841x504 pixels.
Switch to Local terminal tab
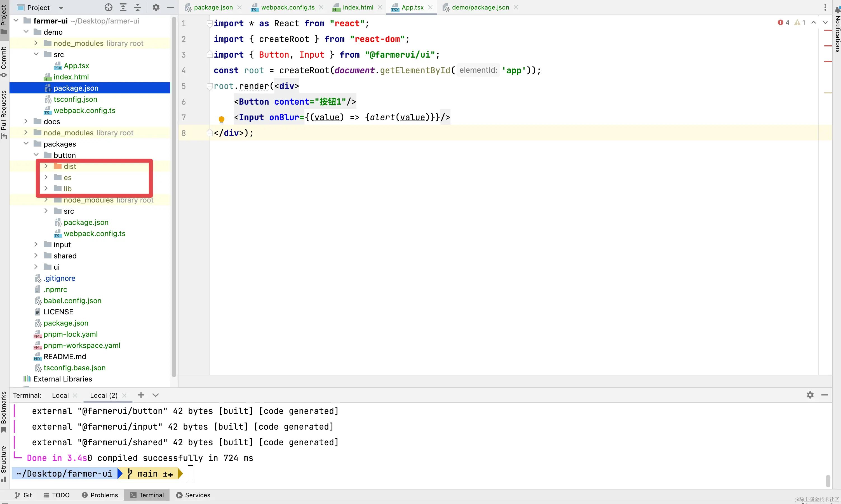60,395
